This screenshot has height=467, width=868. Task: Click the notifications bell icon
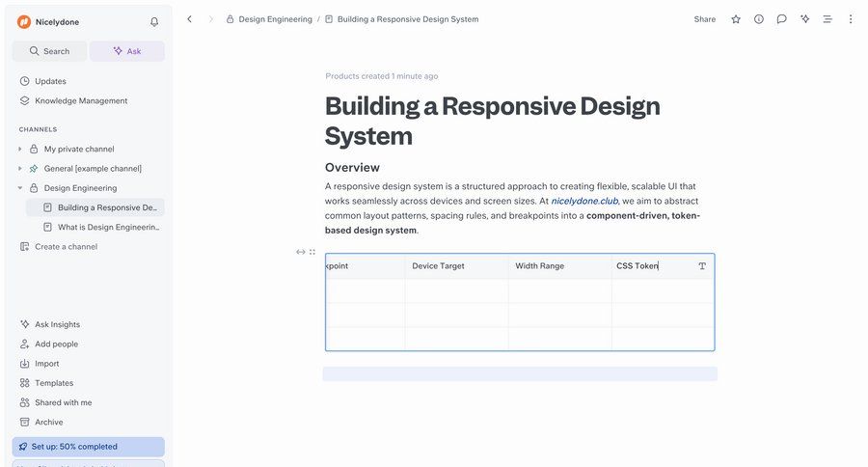click(154, 21)
